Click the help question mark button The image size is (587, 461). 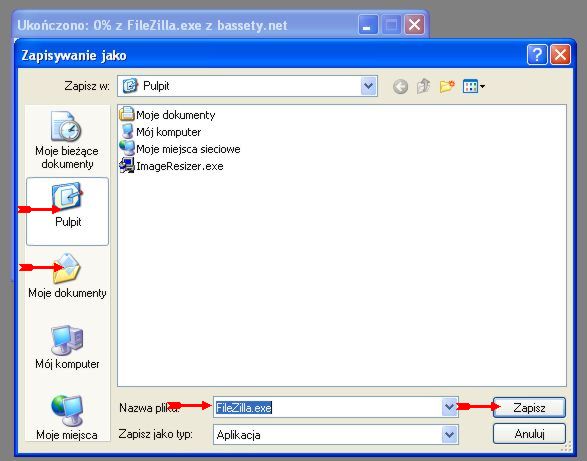click(x=537, y=55)
